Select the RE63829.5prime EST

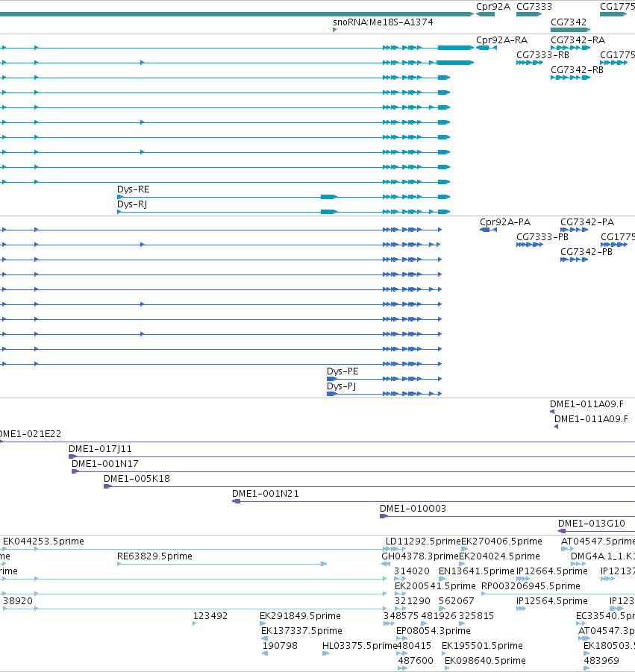pos(222,564)
